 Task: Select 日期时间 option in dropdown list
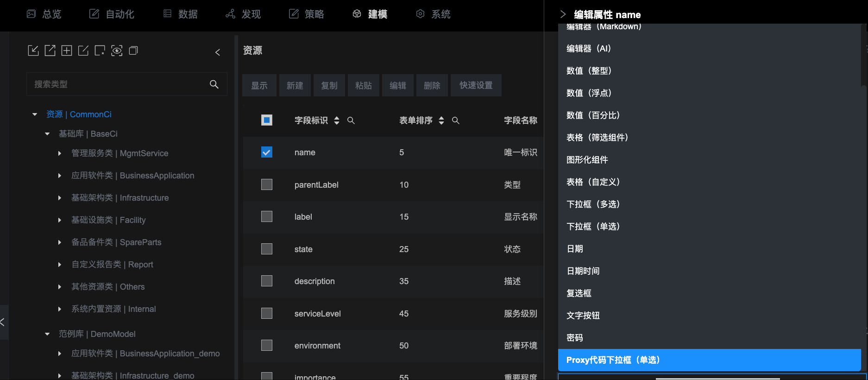pos(583,271)
